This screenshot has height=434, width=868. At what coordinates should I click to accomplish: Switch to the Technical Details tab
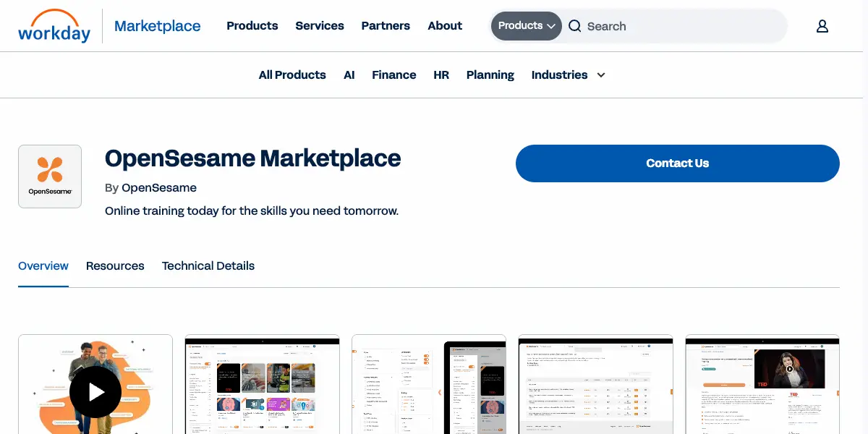click(208, 265)
